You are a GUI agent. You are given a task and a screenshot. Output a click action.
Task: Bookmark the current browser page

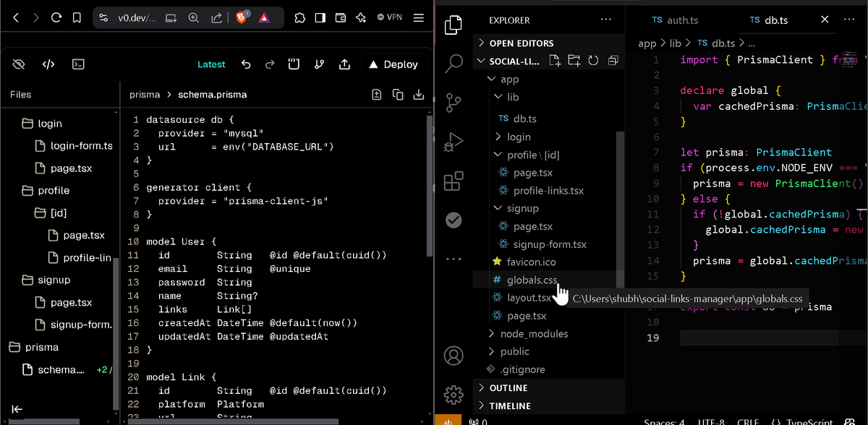click(x=77, y=17)
